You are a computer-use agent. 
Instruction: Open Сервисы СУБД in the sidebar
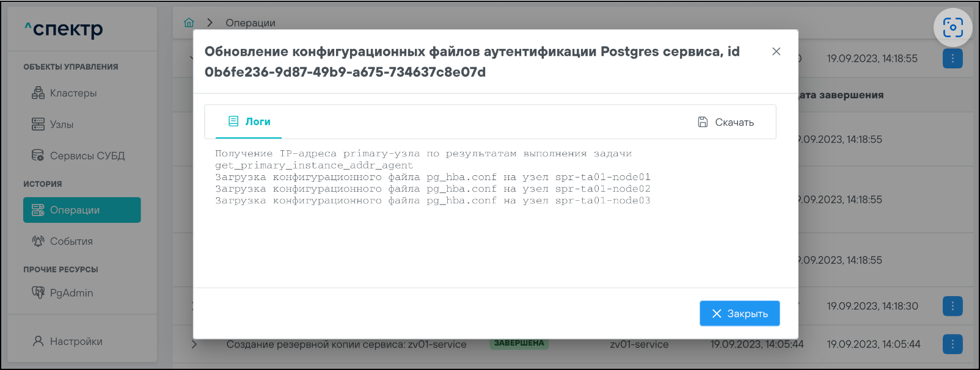tap(82, 156)
